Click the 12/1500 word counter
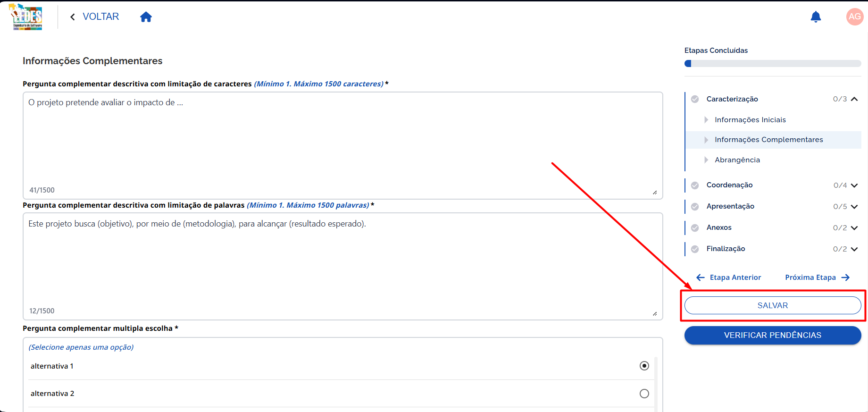 pyautogui.click(x=42, y=311)
